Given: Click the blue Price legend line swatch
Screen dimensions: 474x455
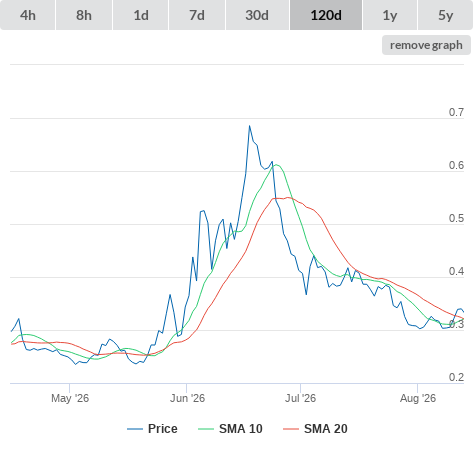Looking at the screenshot, I should (x=135, y=429).
